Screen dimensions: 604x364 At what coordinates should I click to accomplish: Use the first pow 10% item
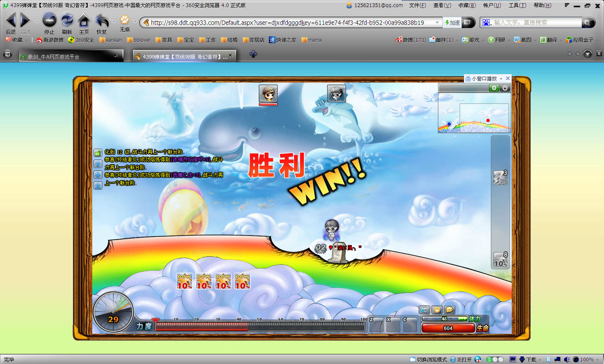point(185,281)
